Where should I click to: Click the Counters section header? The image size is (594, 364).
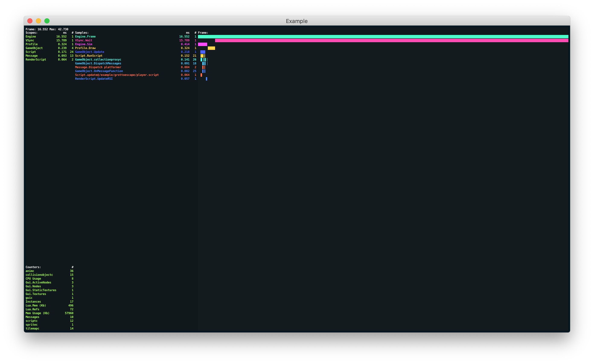33,267
